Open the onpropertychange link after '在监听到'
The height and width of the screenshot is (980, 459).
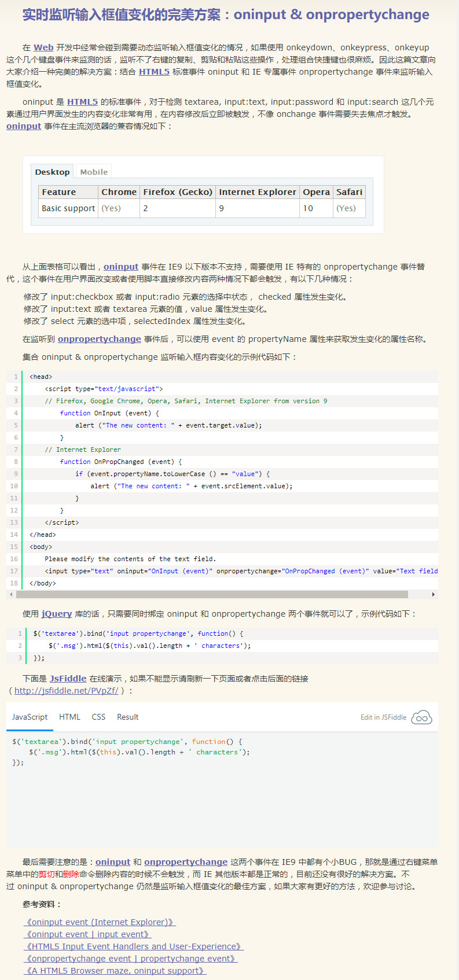click(x=100, y=339)
